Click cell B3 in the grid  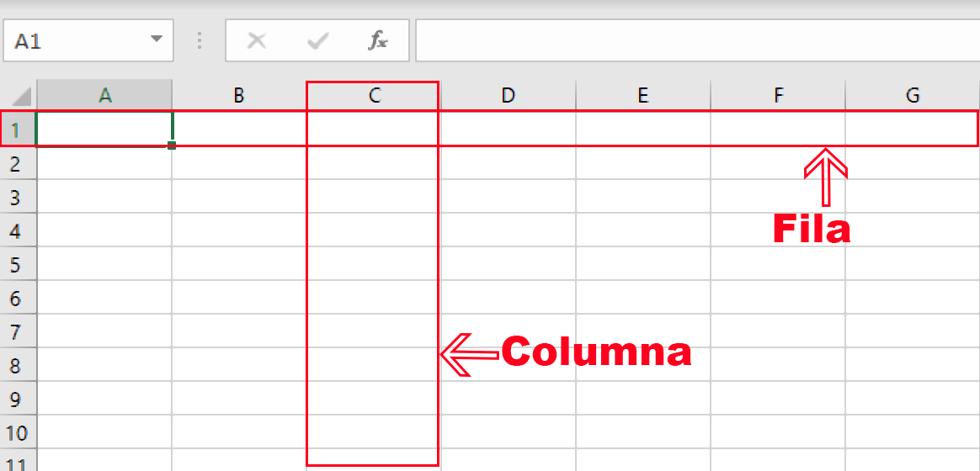[x=239, y=197]
